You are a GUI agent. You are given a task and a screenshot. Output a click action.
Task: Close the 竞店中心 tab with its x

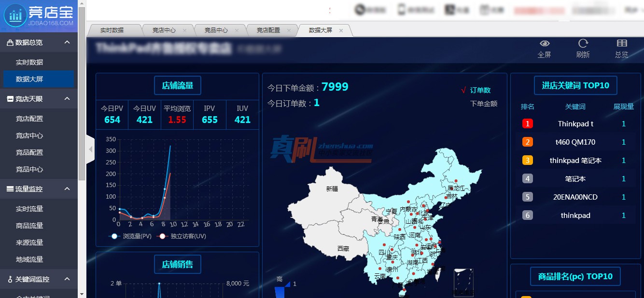pos(184,30)
